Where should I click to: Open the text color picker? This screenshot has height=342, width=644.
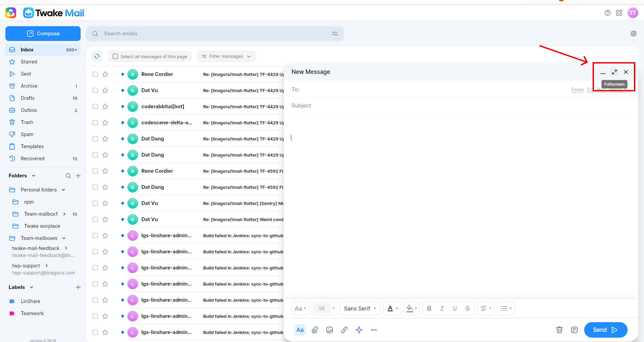click(392, 308)
